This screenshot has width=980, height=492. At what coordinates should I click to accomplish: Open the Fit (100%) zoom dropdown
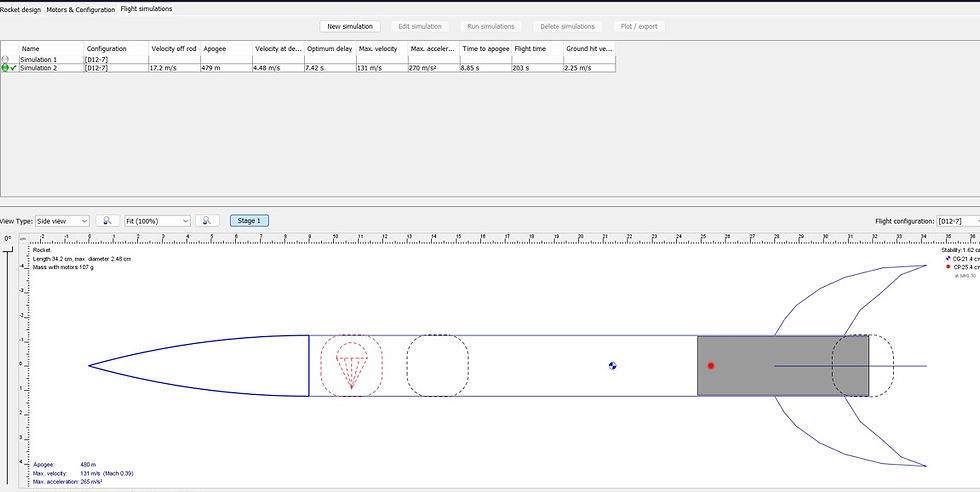click(157, 221)
